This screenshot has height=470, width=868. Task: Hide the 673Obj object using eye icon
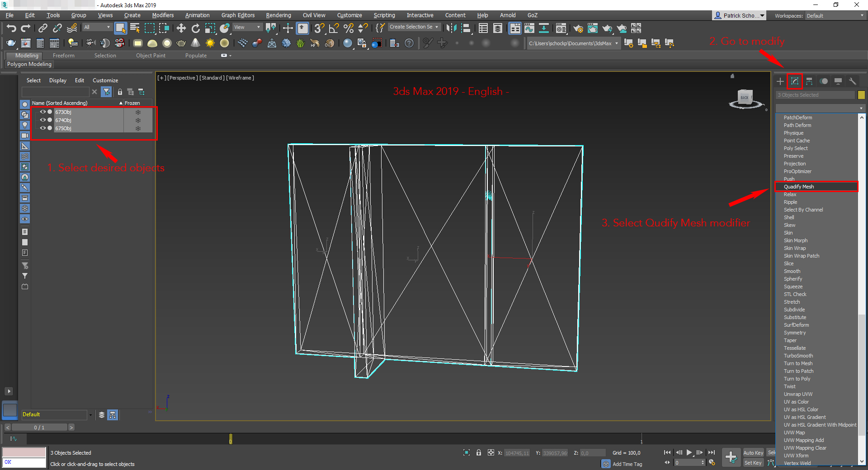42,112
